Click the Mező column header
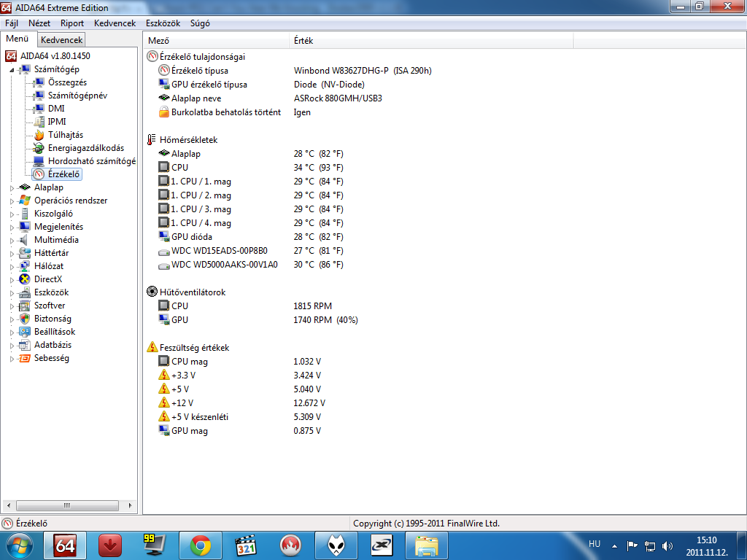This screenshot has height=560, width=747. pyautogui.click(x=217, y=41)
